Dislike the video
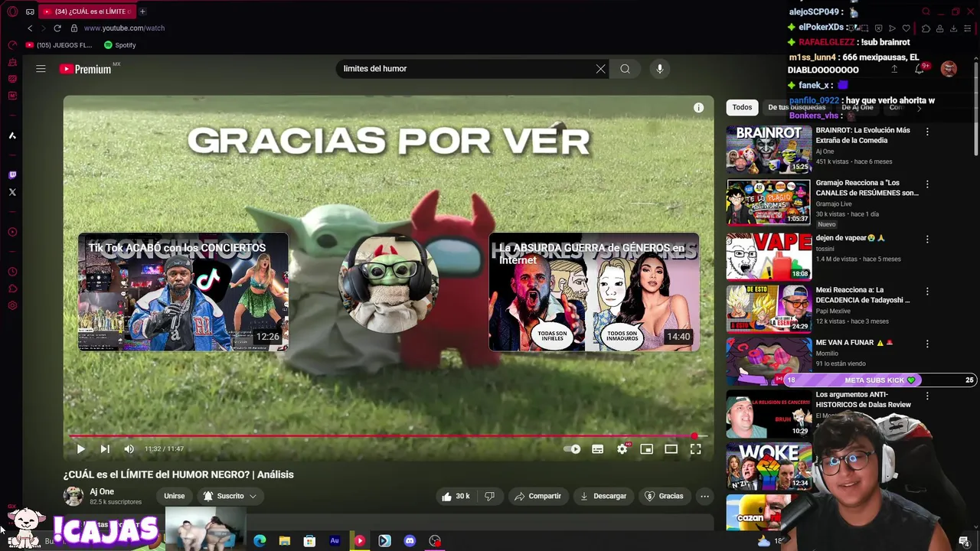 click(490, 496)
